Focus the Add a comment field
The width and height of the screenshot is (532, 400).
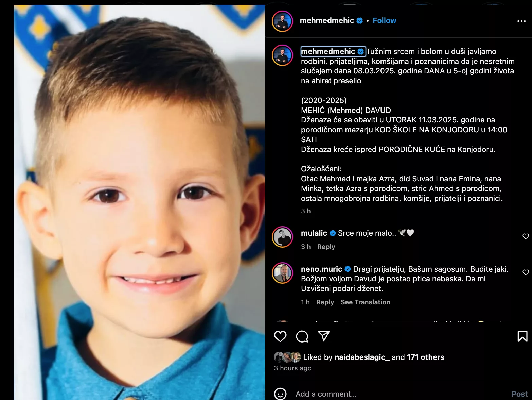pos(400,394)
